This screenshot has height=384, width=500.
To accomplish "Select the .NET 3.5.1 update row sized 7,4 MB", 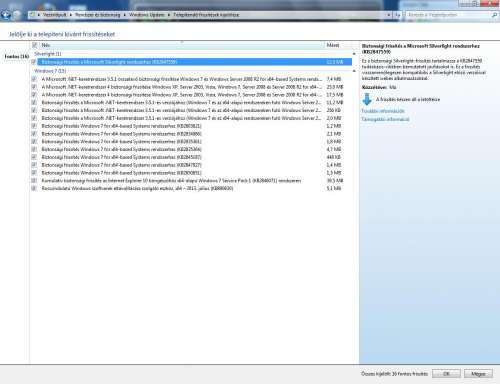I will tap(192, 79).
